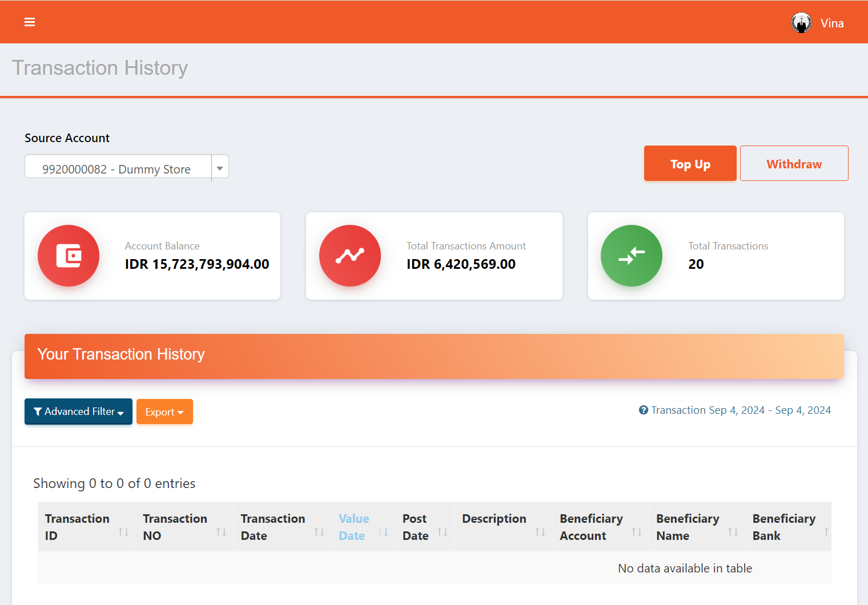
Task: Sort by Transaction Date column header
Action: point(273,527)
